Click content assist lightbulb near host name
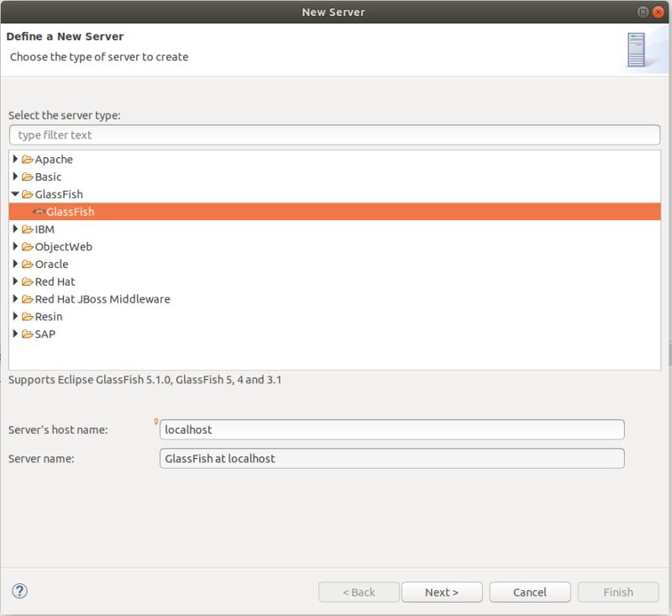 (x=156, y=422)
